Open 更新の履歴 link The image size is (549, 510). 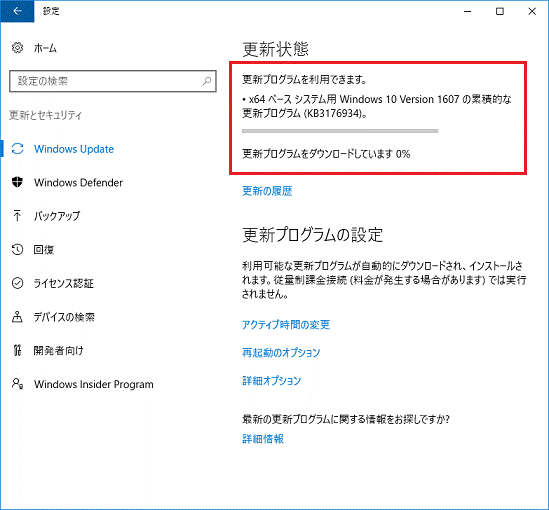[267, 191]
